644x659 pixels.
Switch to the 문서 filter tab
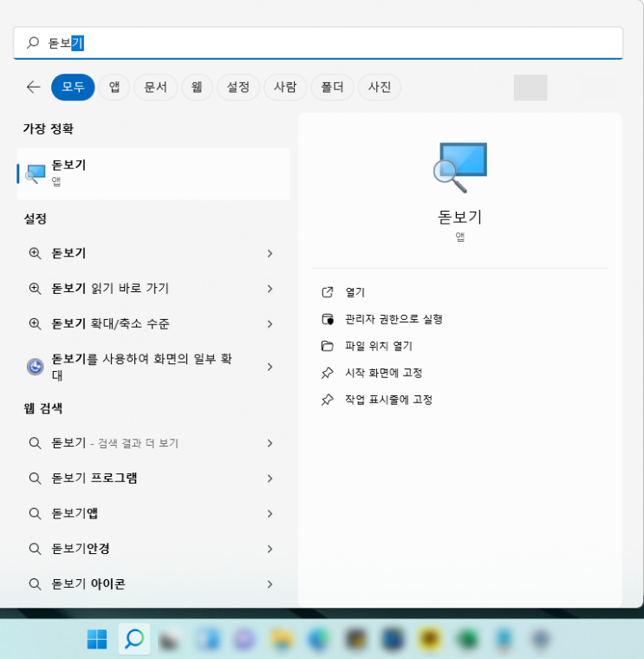pos(155,87)
